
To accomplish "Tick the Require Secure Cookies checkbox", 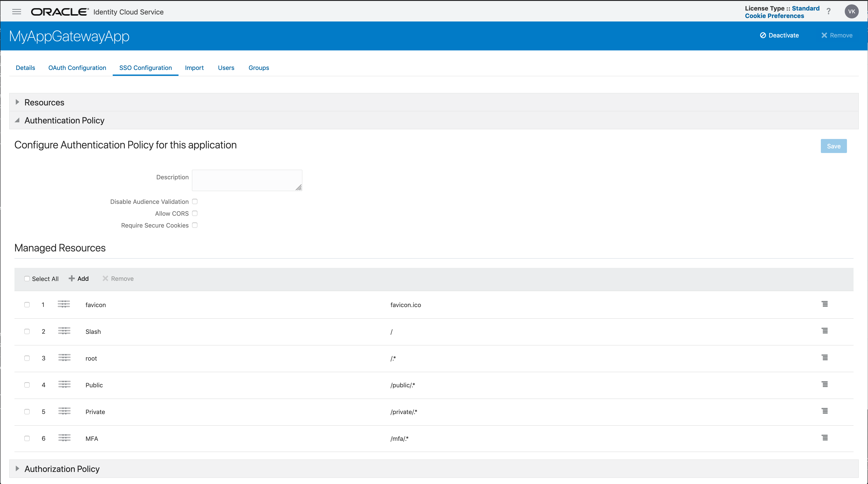I will (195, 225).
